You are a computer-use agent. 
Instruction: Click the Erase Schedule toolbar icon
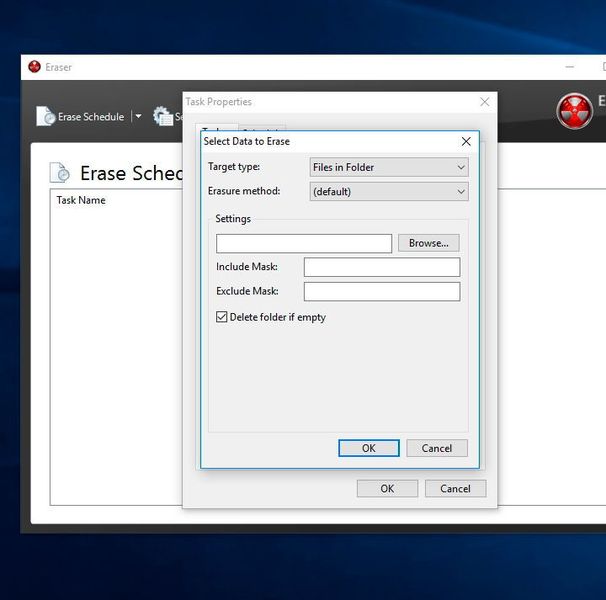coord(46,116)
